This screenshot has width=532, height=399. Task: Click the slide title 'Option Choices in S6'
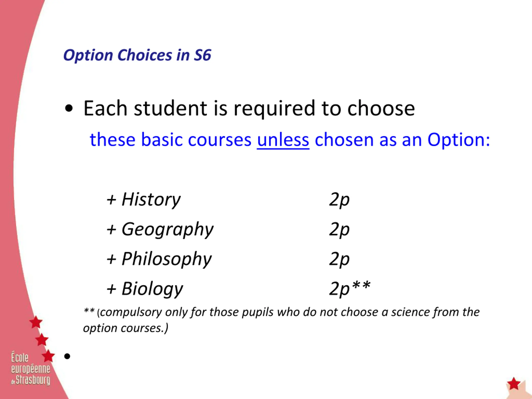(x=137, y=55)
